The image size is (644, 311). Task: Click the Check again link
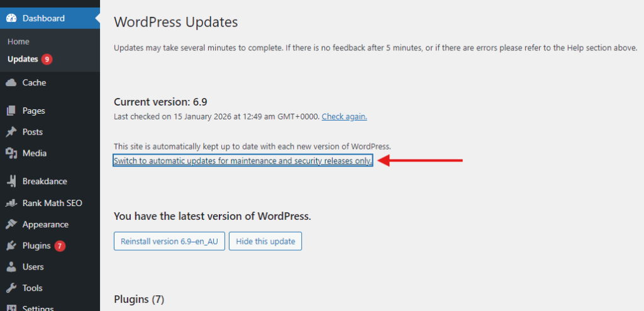click(x=344, y=116)
